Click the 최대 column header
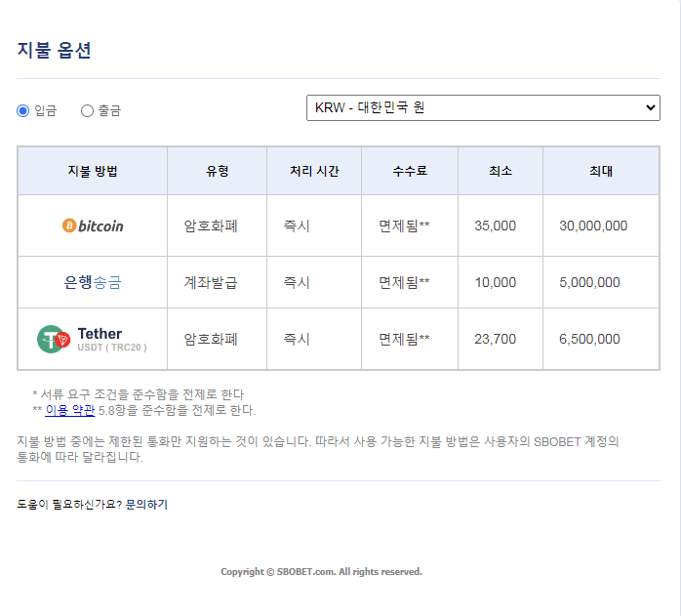681x616 pixels. [601, 171]
